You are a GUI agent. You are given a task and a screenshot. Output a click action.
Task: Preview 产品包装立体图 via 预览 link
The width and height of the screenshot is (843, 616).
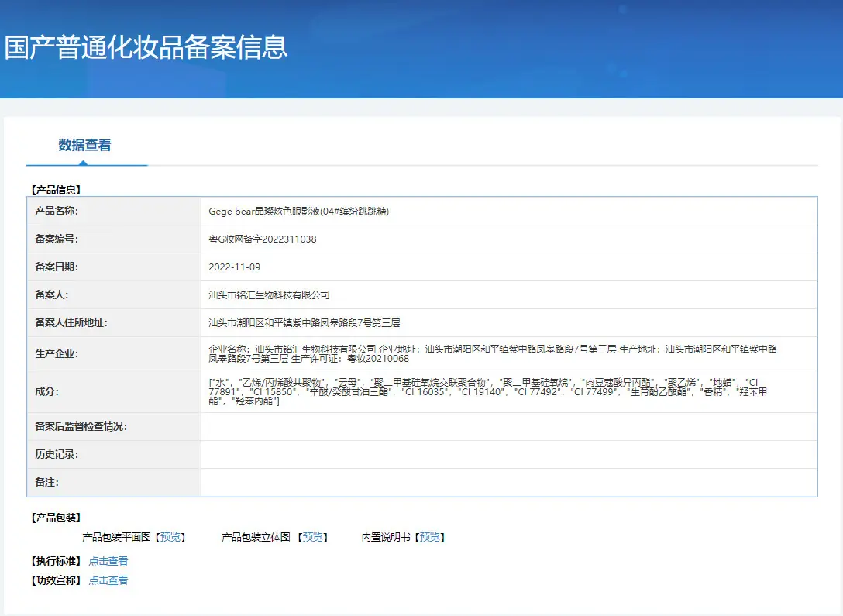click(x=313, y=537)
